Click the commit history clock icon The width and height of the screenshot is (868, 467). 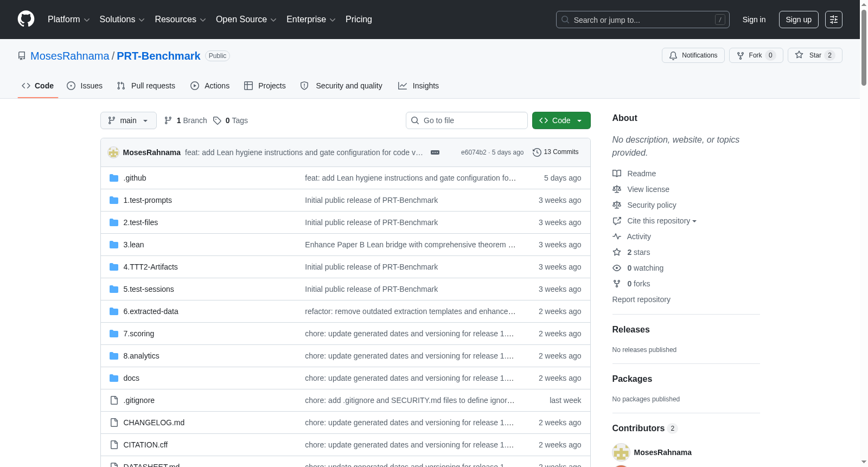[x=537, y=152]
